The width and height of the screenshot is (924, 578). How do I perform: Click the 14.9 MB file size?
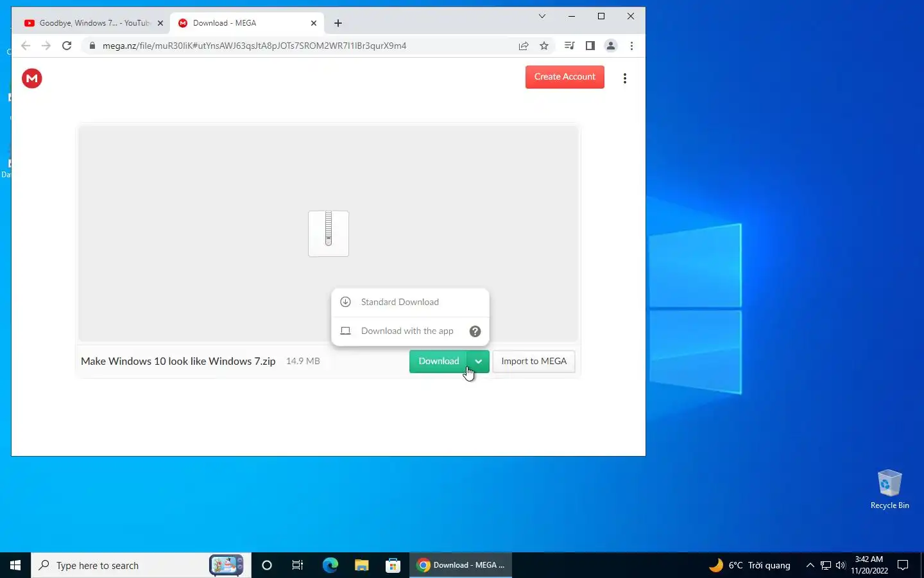pos(303,361)
